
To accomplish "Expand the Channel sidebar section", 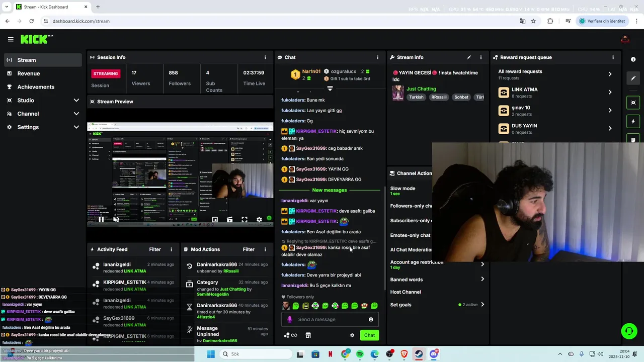I will point(43,114).
